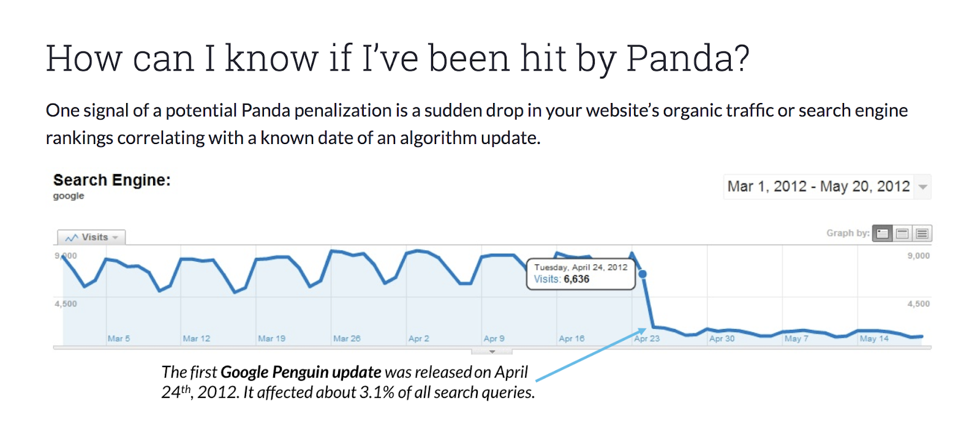Click the google search engine label
Image resolution: width=980 pixels, height=423 pixels.
click(x=69, y=196)
